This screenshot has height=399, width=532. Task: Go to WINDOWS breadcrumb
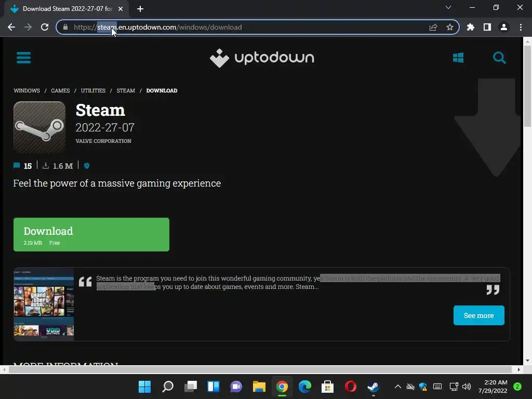click(27, 90)
